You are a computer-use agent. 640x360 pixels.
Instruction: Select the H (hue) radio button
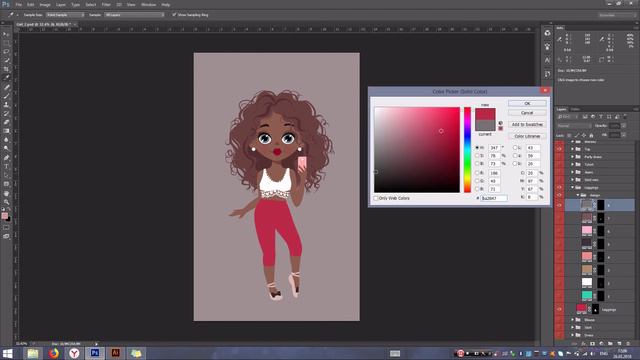[x=477, y=147]
